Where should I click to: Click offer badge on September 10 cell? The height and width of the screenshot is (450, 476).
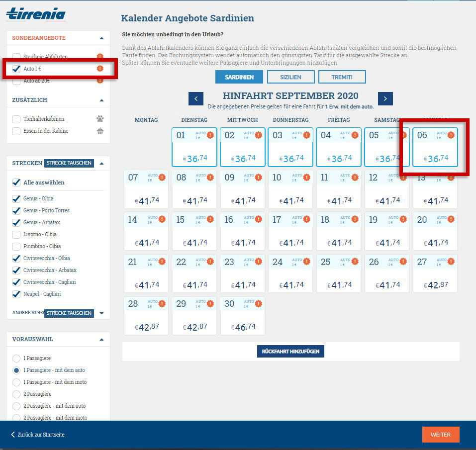coord(306,177)
